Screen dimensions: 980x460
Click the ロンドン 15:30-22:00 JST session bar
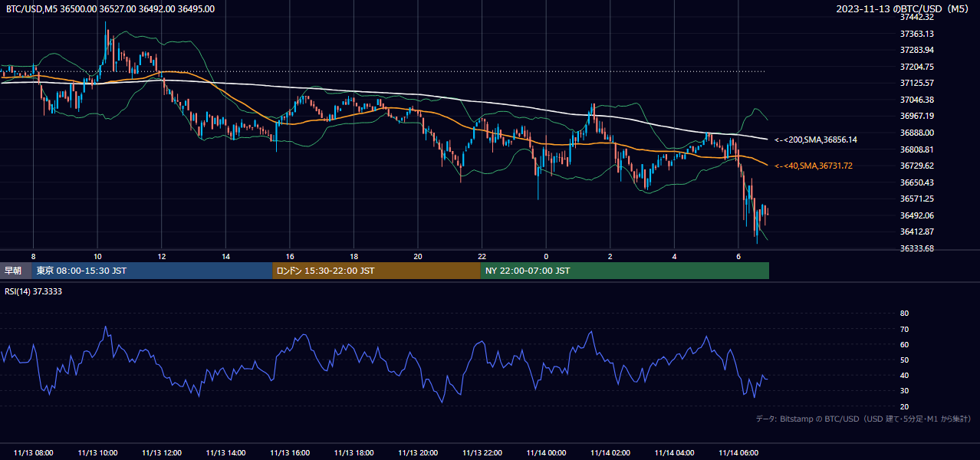point(377,271)
